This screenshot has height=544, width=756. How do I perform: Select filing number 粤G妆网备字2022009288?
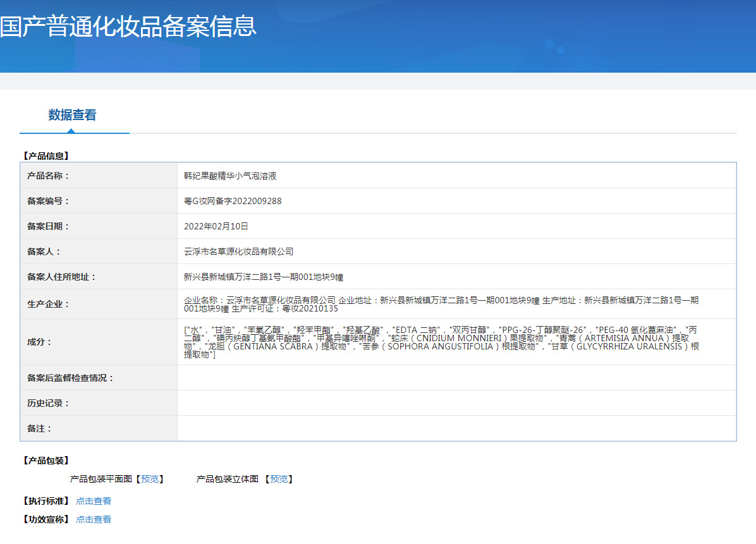[x=233, y=201]
